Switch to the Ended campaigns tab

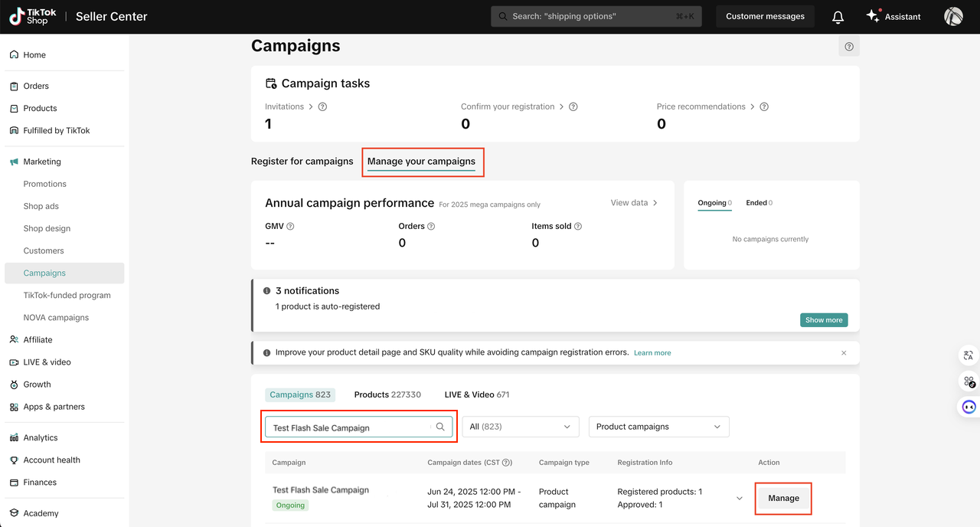(x=758, y=203)
